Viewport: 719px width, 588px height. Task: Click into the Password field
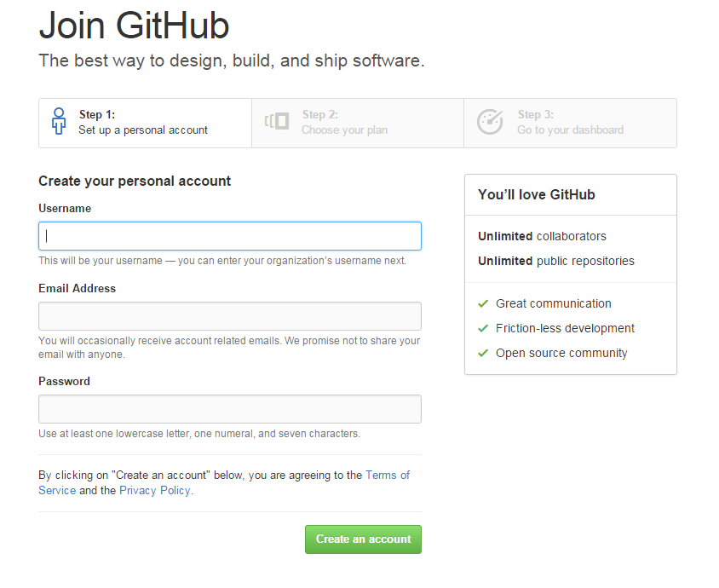(230, 409)
